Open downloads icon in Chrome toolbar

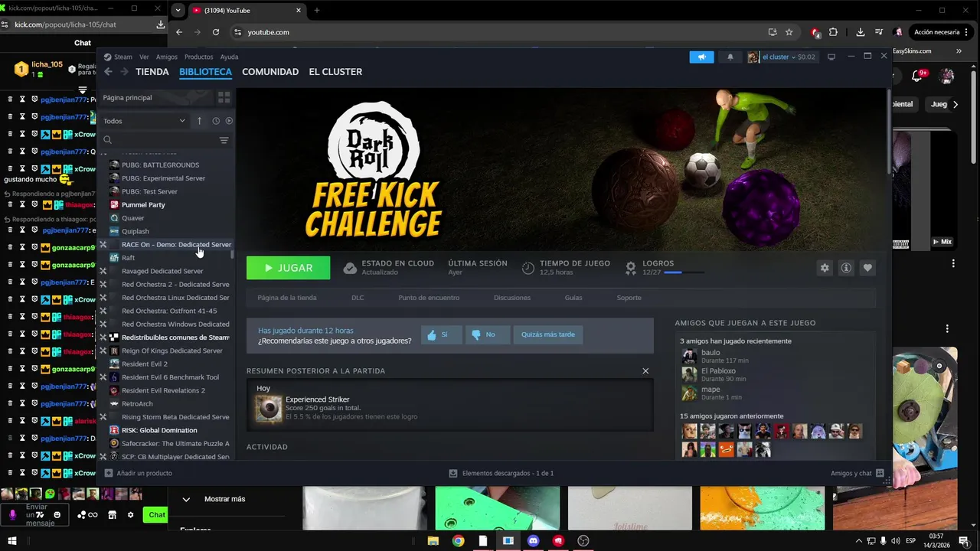(861, 32)
